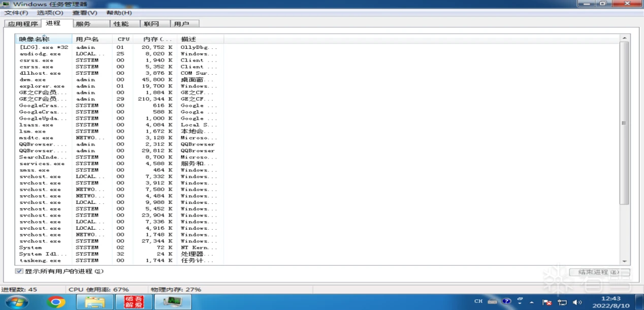This screenshot has height=310, width=644.
Task: Select the dllhost.exe process
Action: pyautogui.click(x=119, y=73)
